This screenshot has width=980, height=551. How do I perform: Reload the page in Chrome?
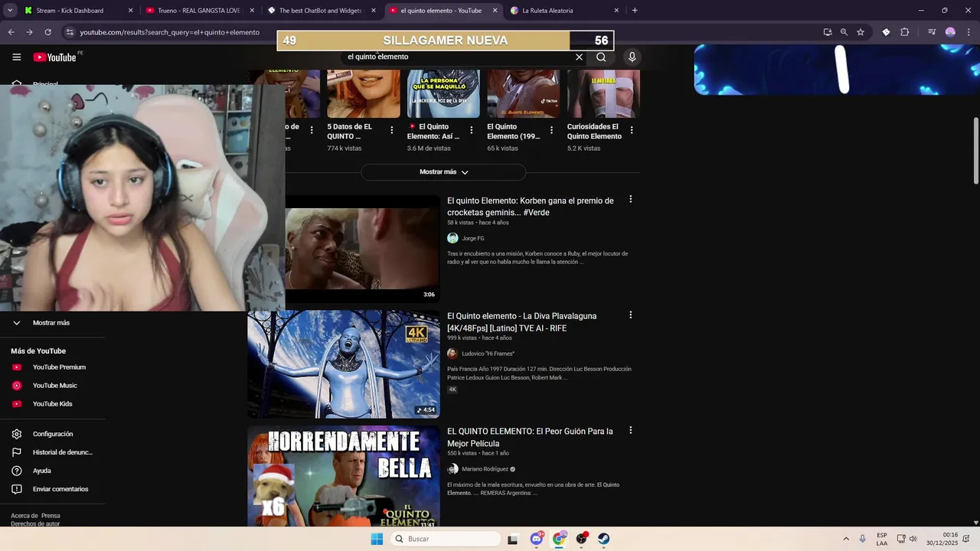[47, 32]
